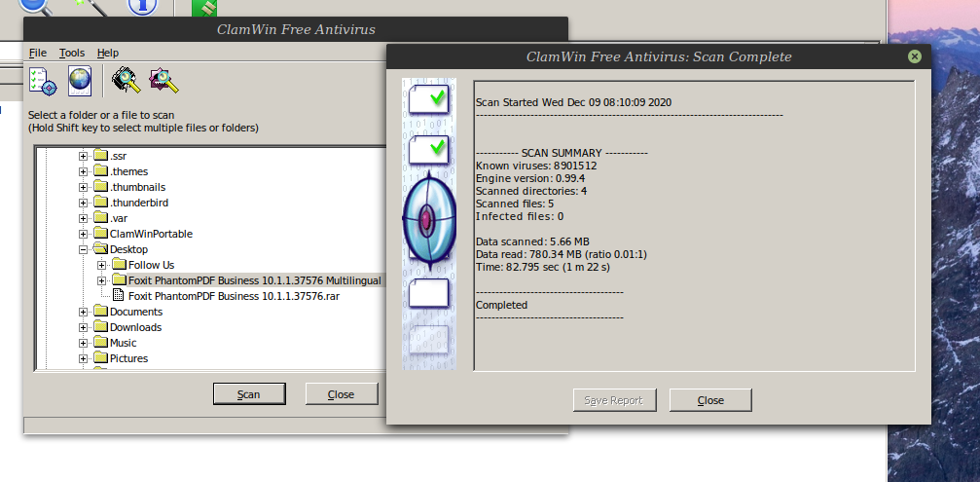980x482 pixels.
Task: Click the .var folder icon
Action: point(100,217)
